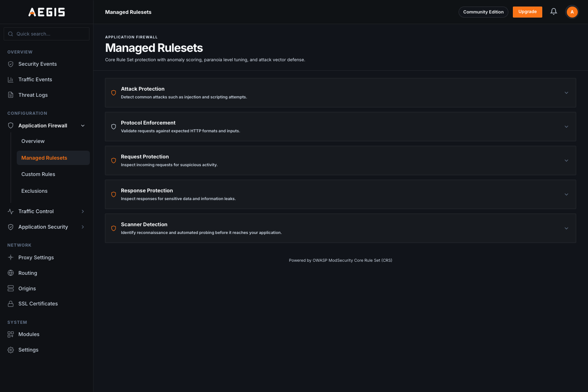Click the Scanner Detection title text
The height and width of the screenshot is (392, 588).
coord(144,225)
